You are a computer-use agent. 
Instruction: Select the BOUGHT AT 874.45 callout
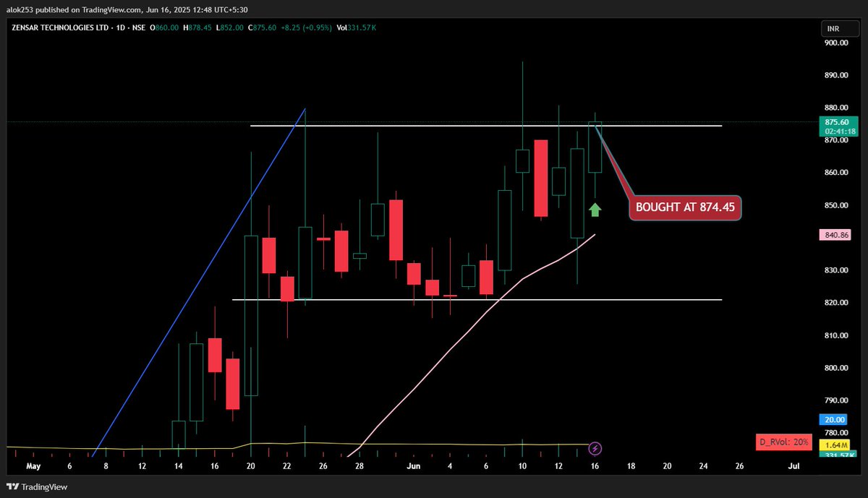pyautogui.click(x=685, y=207)
